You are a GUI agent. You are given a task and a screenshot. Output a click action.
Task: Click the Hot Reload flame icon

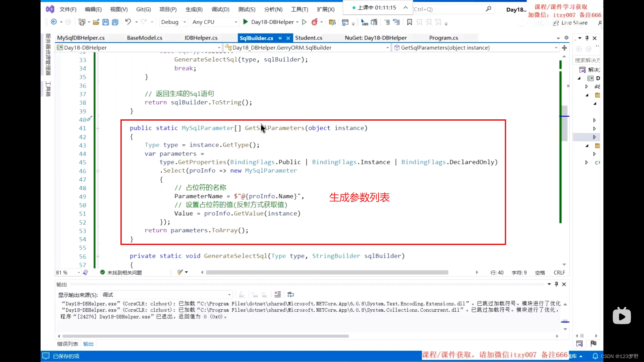click(314, 22)
